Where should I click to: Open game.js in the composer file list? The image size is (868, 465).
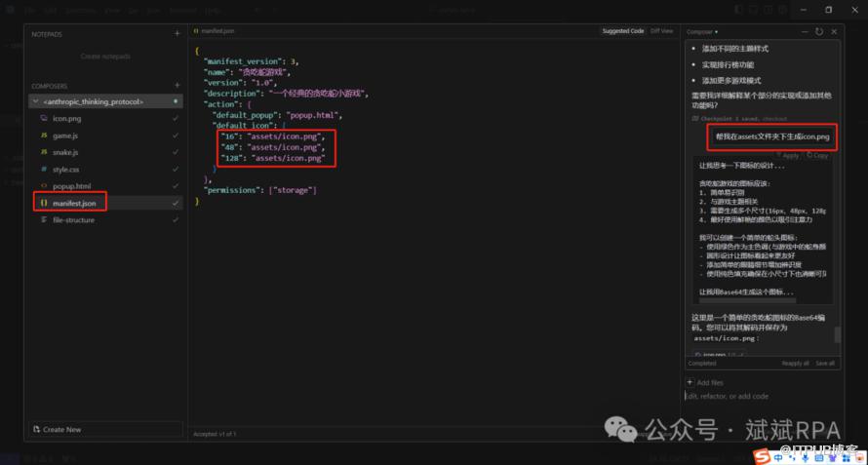[x=64, y=136]
